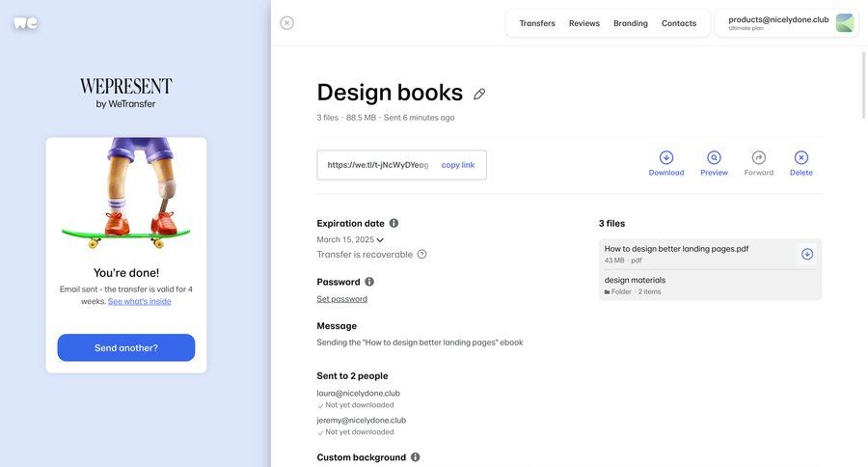Open the Transfers tab
Screen dimensions: 868x467
[537, 23]
